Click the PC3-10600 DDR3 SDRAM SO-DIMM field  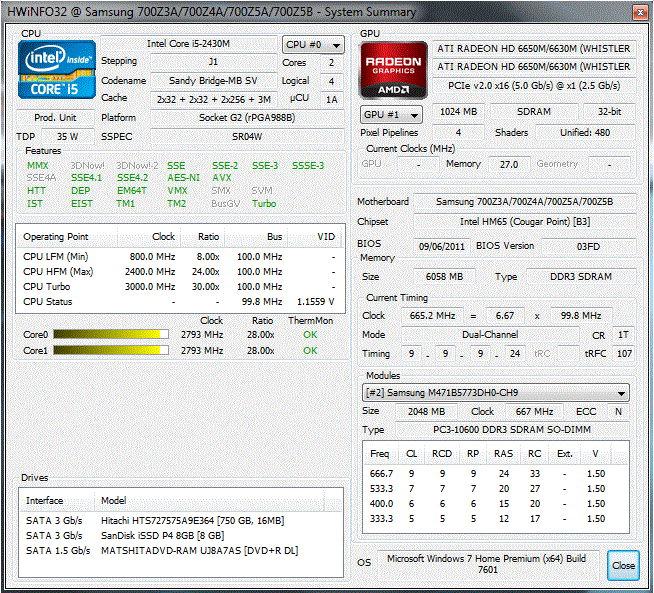[512, 430]
